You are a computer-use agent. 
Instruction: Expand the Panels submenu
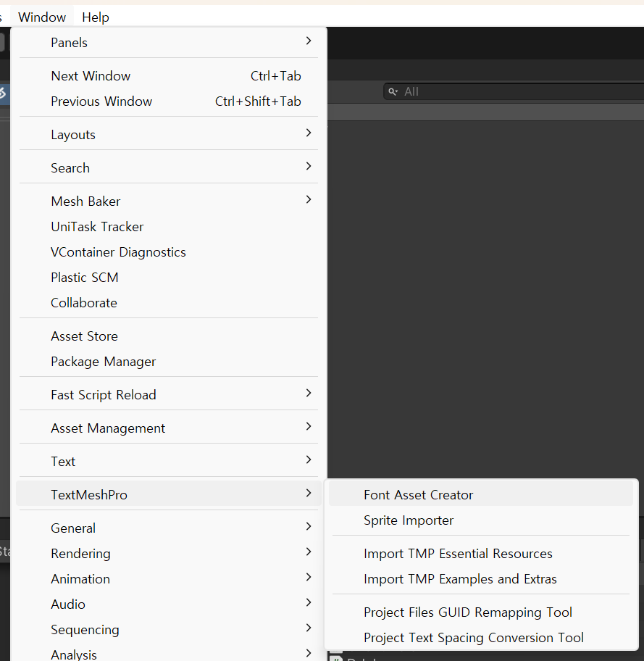(169, 42)
